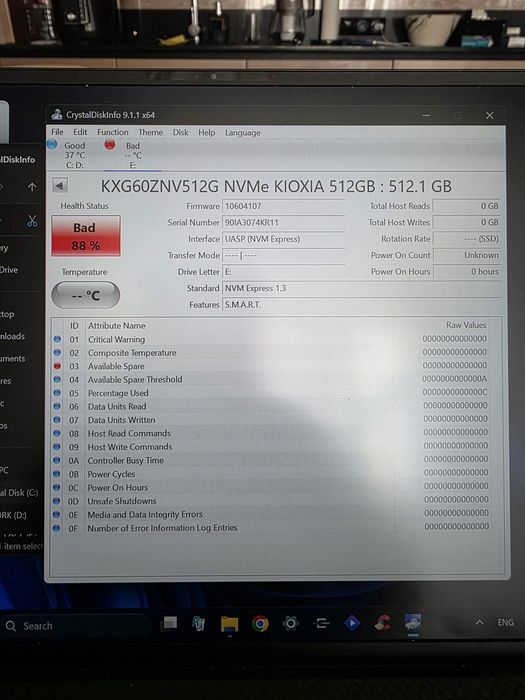Click the Rotation Rate value ---- (SSD)
Viewport: 525px width, 700px height.
[467, 239]
